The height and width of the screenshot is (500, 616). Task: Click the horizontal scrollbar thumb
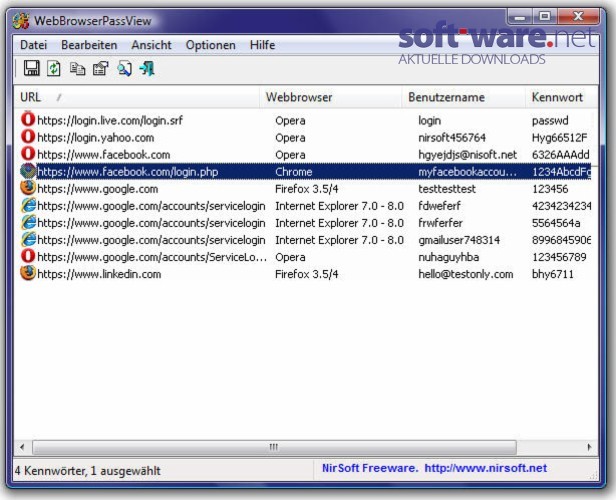click(x=274, y=447)
